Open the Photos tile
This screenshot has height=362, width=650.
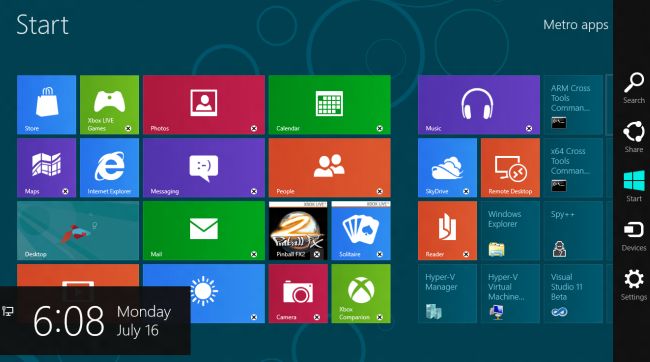tap(204, 104)
